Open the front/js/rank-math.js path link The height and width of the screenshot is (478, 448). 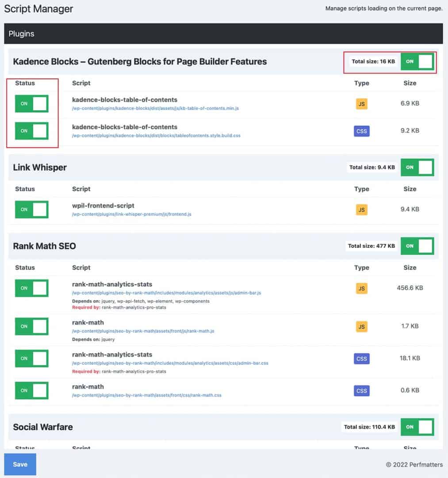point(143,331)
